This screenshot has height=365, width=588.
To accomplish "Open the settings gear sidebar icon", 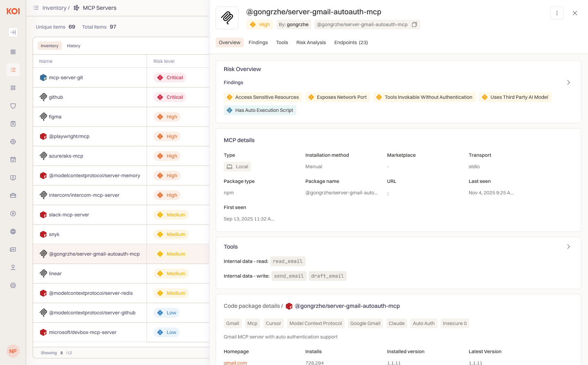I will 13,285.
